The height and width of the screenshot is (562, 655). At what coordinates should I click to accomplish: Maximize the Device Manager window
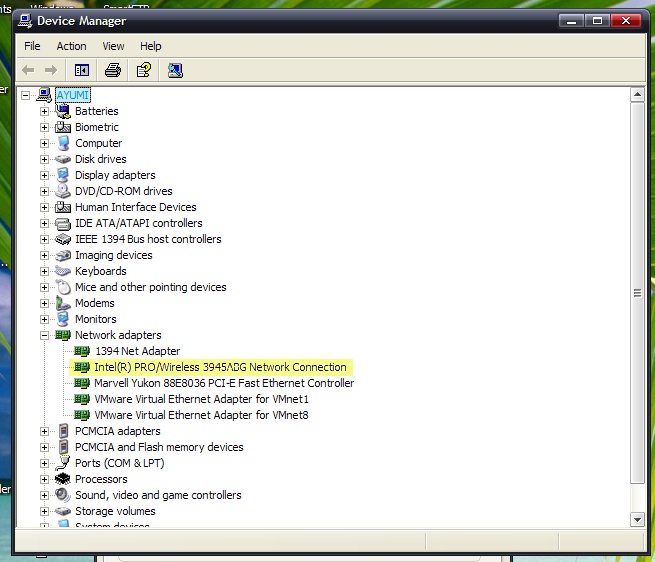[x=597, y=21]
